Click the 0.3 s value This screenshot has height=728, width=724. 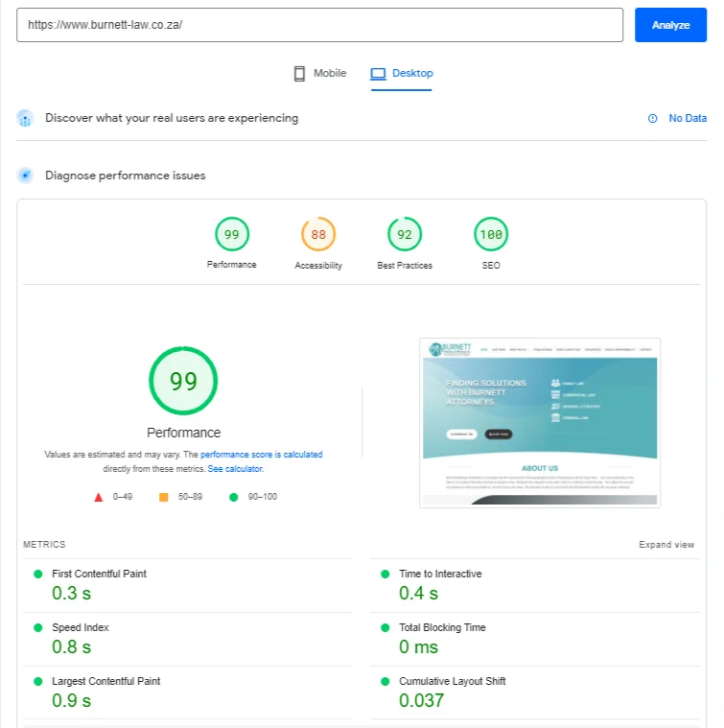tap(72, 594)
